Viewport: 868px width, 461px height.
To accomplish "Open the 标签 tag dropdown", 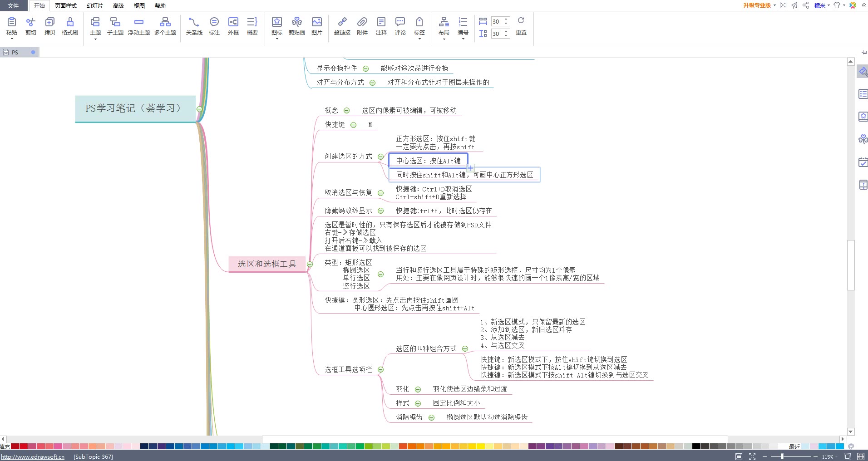I will coord(419,39).
